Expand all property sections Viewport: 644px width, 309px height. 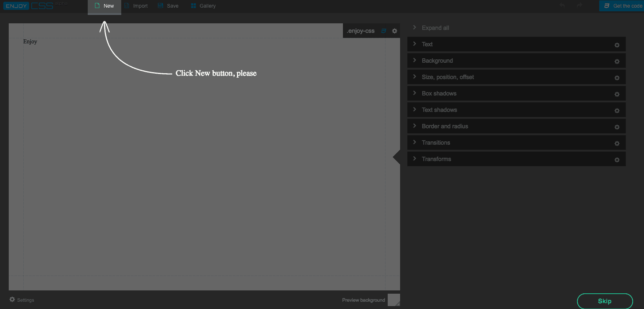pos(431,28)
